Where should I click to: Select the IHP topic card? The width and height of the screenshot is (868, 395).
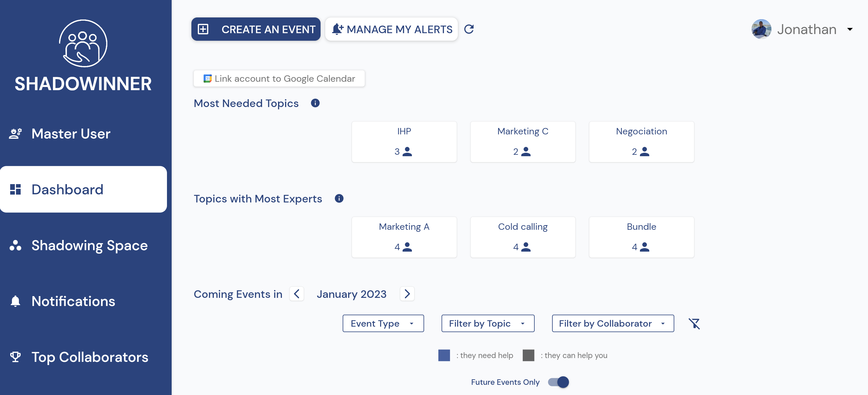click(x=404, y=142)
